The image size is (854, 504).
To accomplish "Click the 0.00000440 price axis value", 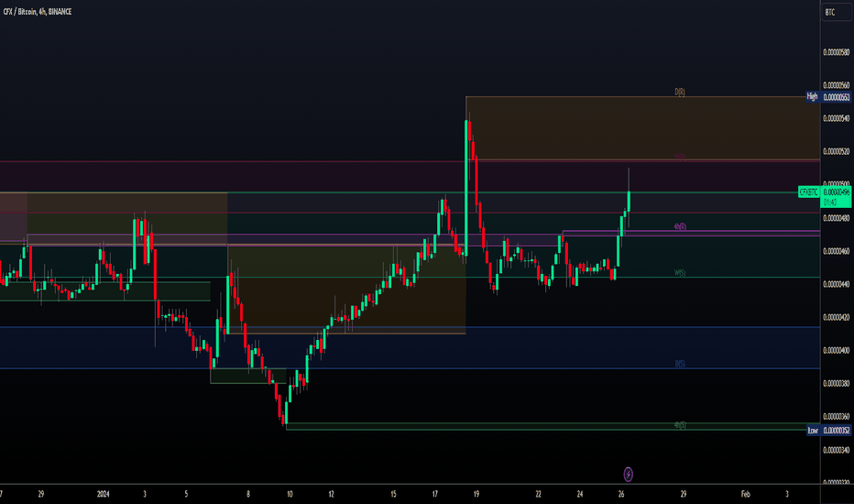I will click(x=836, y=284).
